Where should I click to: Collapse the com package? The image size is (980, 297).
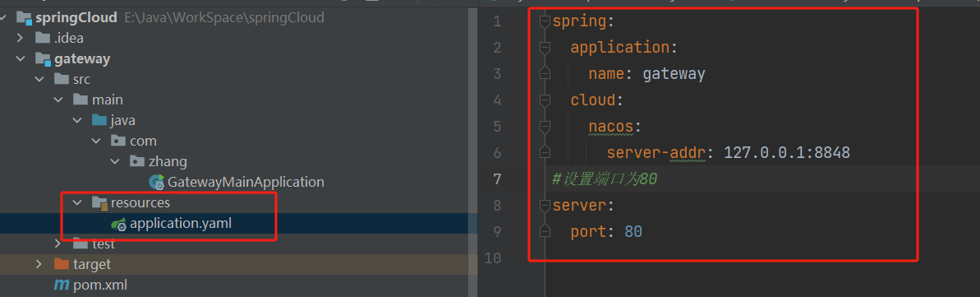[95, 141]
